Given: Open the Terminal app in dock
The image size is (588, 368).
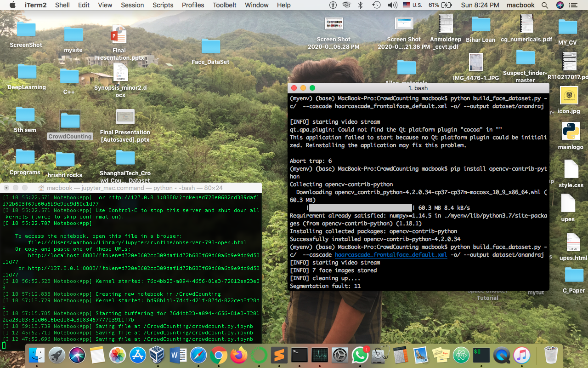Looking at the screenshot, I should 300,355.
